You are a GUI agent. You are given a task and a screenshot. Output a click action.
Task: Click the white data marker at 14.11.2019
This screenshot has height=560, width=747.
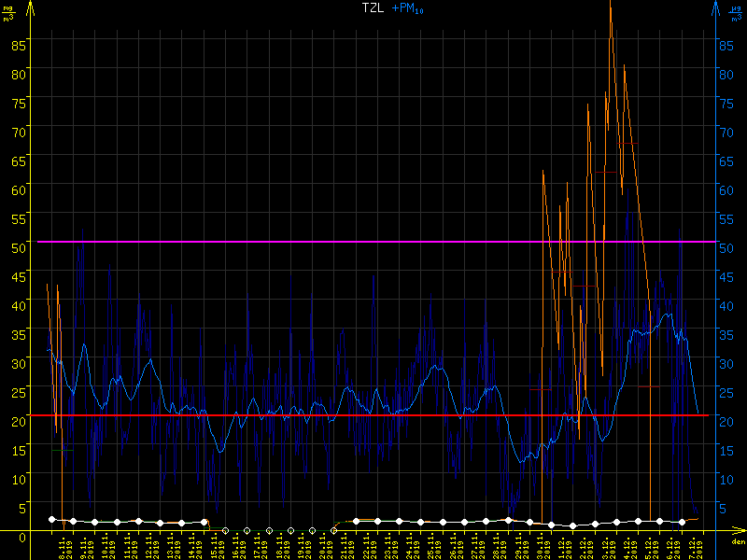click(x=204, y=522)
